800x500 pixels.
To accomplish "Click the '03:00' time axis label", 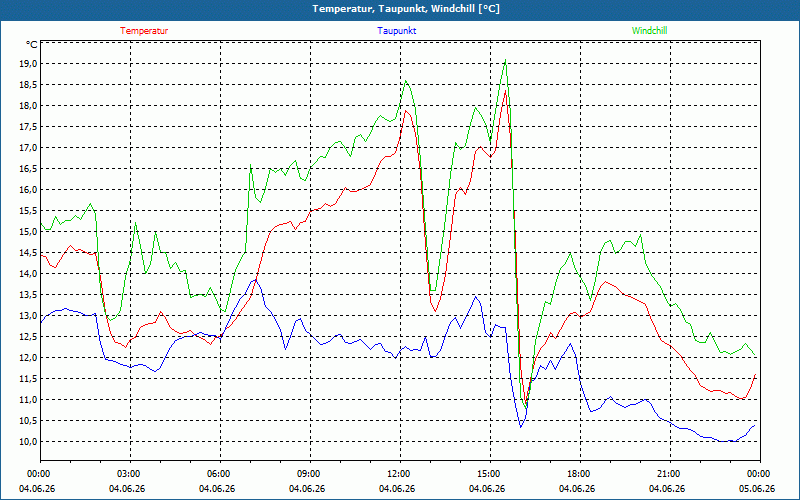I will (128, 474).
